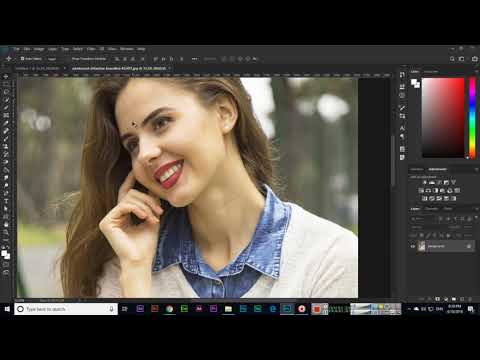Select the Gradient tool

coord(6,170)
